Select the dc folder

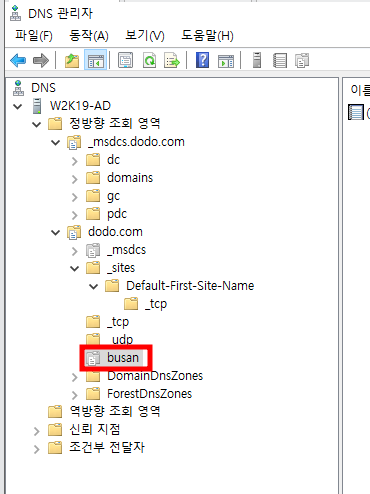[113, 160]
